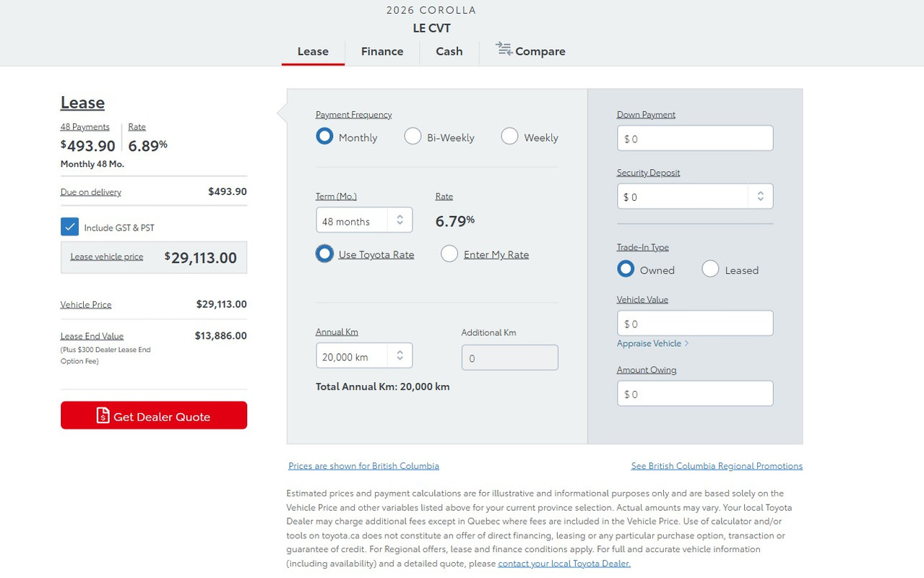The image size is (924, 578).
Task: Click the Use Toyota Rate text link
Action: click(376, 254)
